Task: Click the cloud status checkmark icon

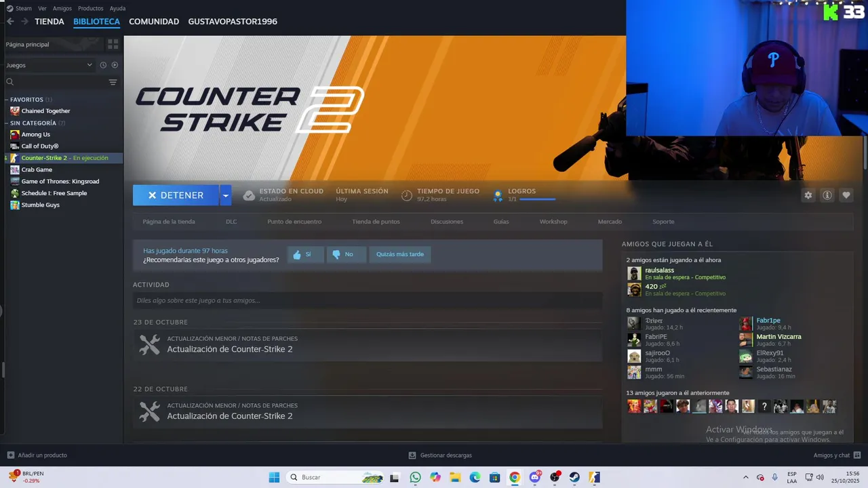Action: pos(249,195)
